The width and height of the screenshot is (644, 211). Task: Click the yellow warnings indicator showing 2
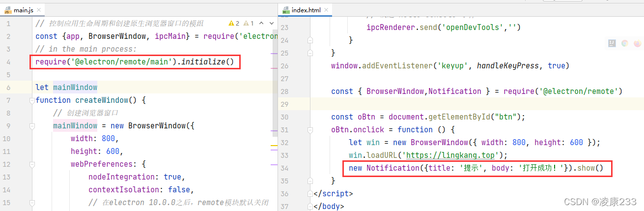[x=234, y=23]
